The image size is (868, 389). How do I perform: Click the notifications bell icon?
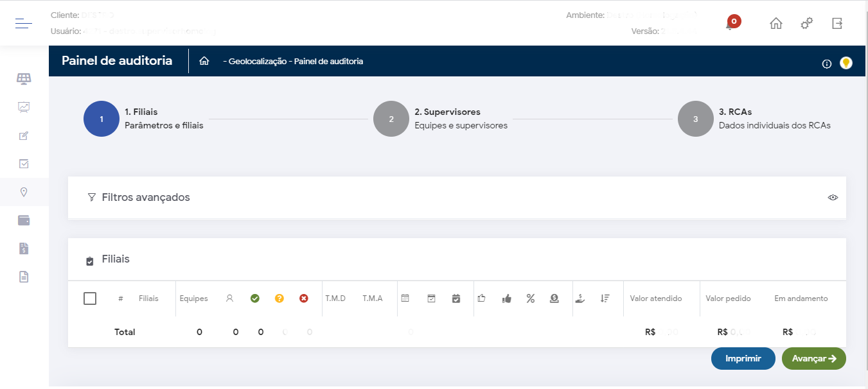[730, 24]
